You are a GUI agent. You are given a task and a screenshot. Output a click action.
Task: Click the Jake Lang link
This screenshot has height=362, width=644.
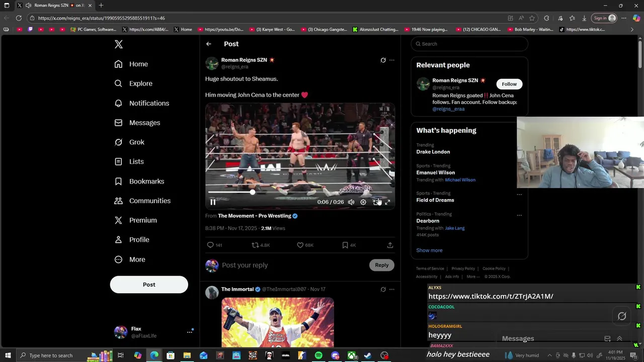pyautogui.click(x=454, y=228)
